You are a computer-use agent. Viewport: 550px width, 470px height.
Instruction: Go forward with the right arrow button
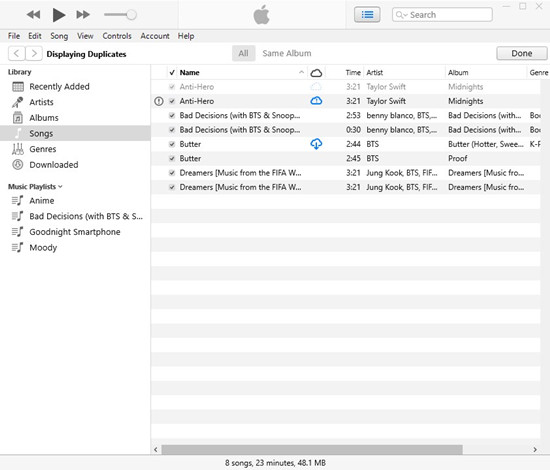click(34, 54)
